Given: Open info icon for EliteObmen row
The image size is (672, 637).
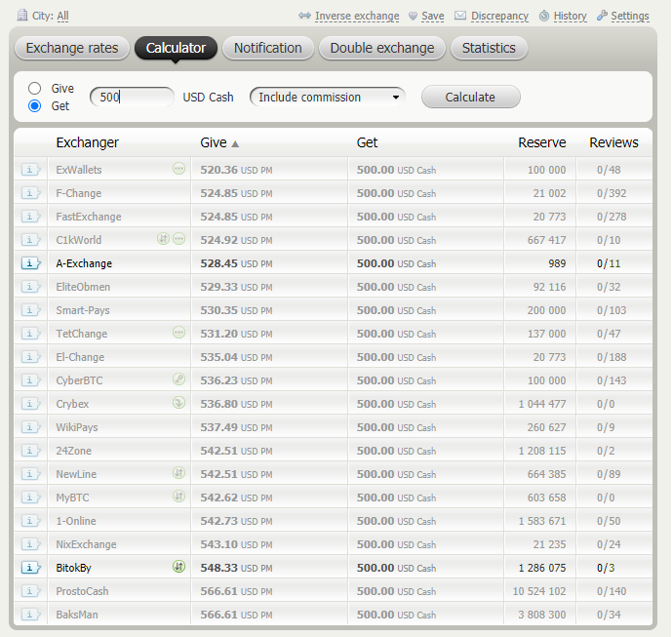Looking at the screenshot, I should (x=30, y=287).
